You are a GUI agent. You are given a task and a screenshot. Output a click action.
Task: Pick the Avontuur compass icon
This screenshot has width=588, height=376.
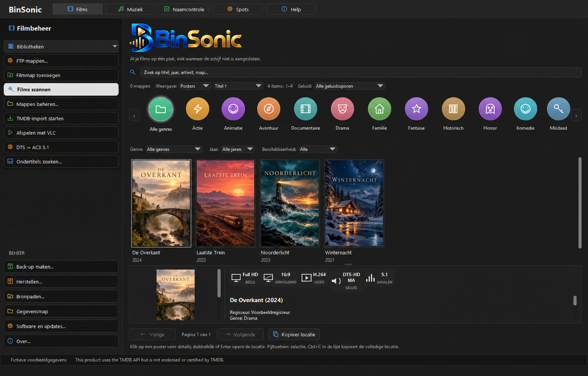pyautogui.click(x=268, y=109)
